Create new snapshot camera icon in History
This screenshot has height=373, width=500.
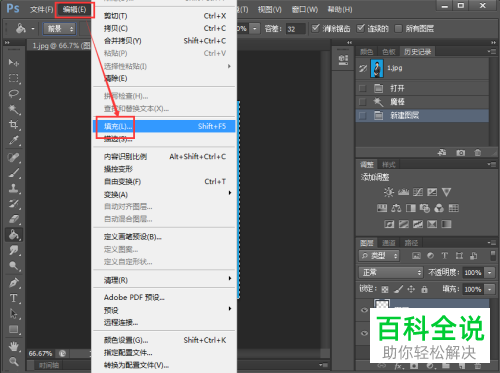coord(461,153)
